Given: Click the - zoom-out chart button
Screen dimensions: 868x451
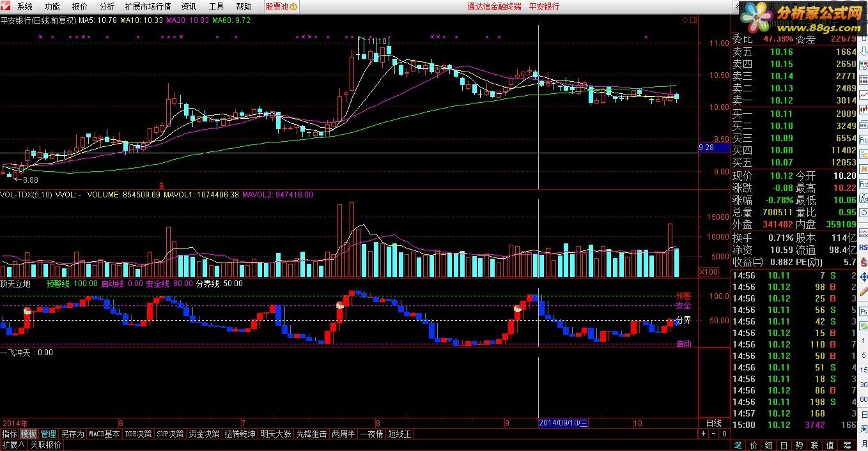Looking at the screenshot, I should [713, 434].
